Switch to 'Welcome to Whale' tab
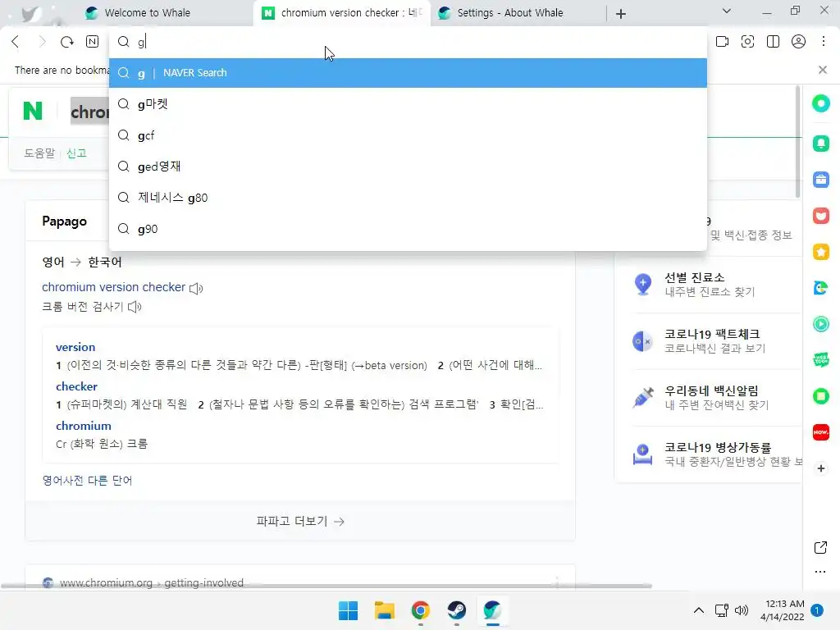Image resolution: width=840 pixels, height=630 pixels. pos(148,13)
